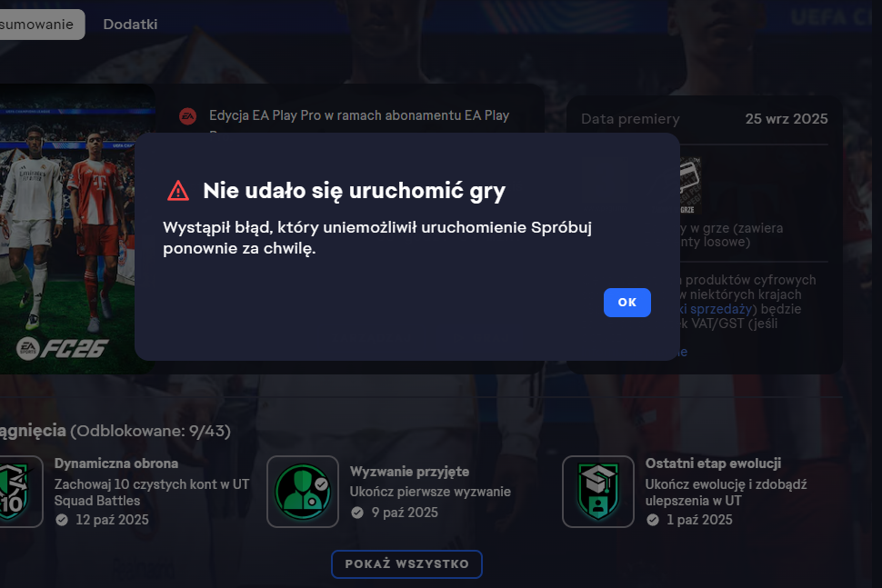
Task: Click the POKAŻ WSZYSTKO button
Action: (x=406, y=563)
